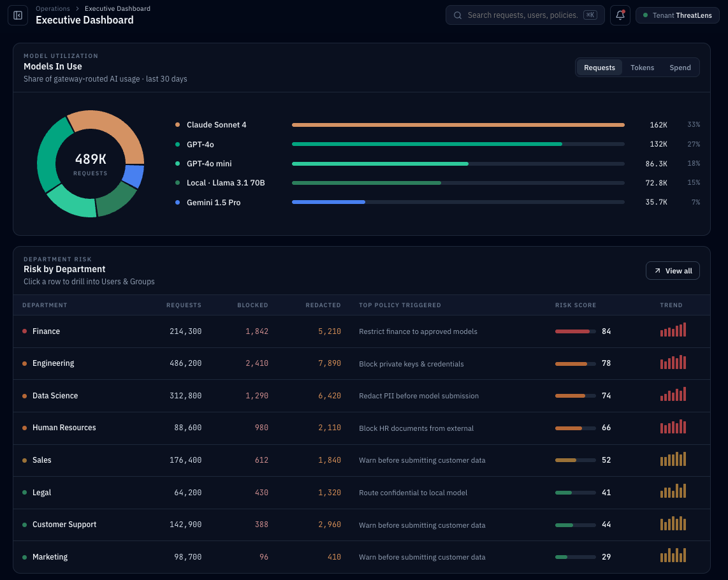Click Top Policy Triggered column header
This screenshot has width=728, height=580.
coord(400,305)
